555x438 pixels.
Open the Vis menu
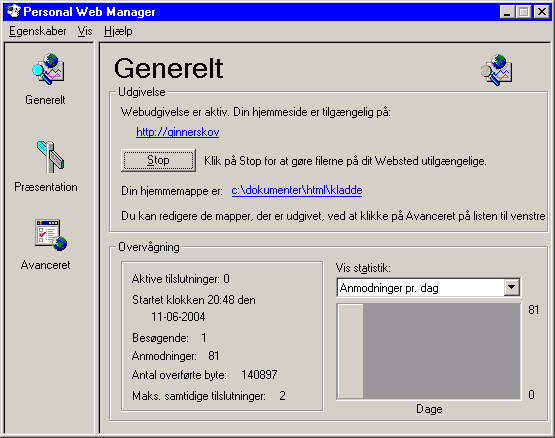(x=85, y=31)
